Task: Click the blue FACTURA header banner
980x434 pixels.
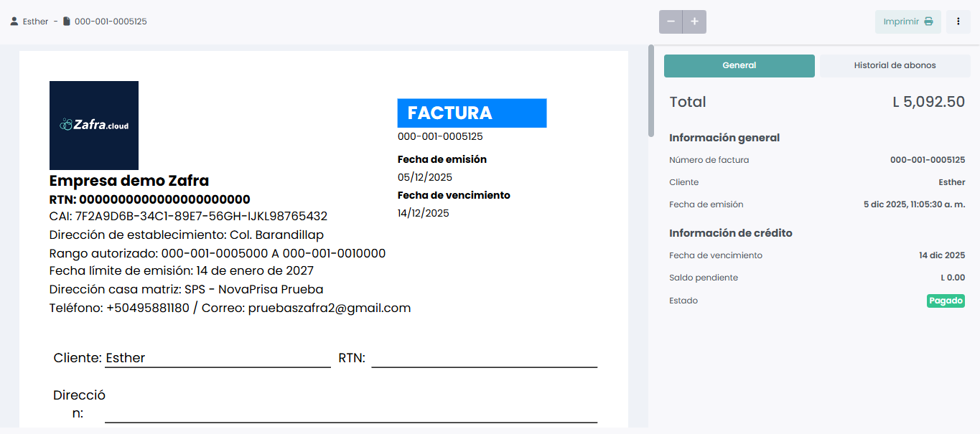Action: tap(472, 113)
